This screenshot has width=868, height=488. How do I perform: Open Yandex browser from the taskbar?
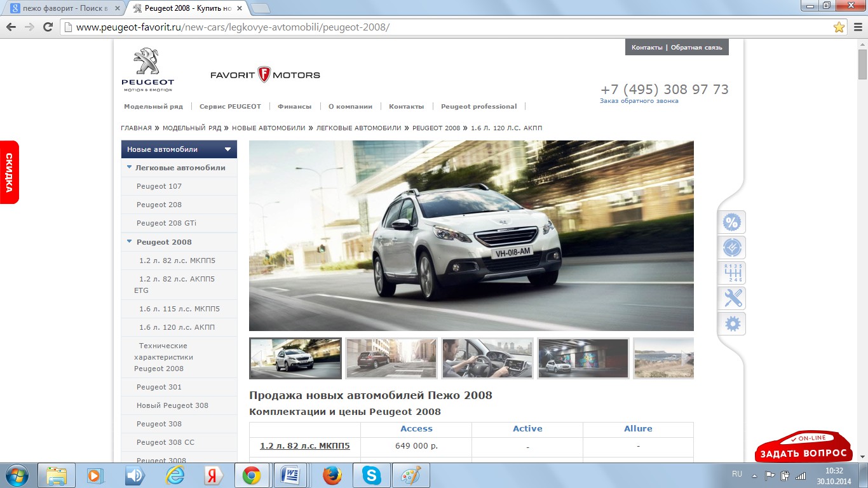pos(213,475)
